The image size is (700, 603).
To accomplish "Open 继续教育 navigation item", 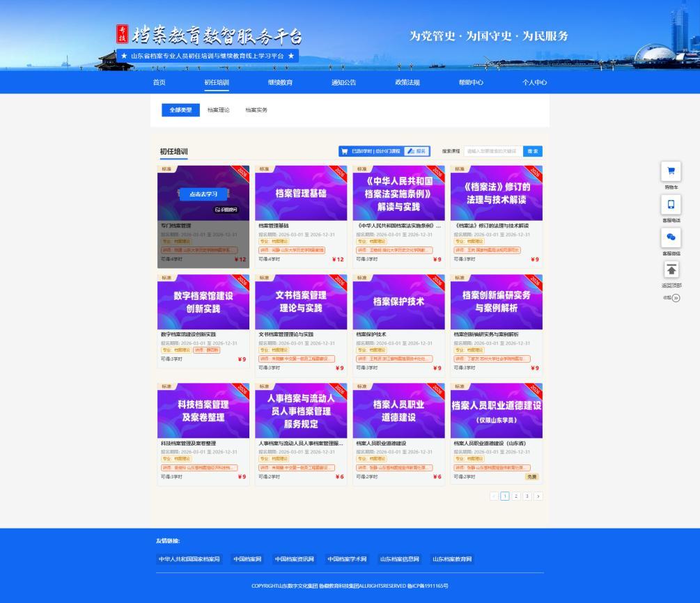I will pos(280,83).
